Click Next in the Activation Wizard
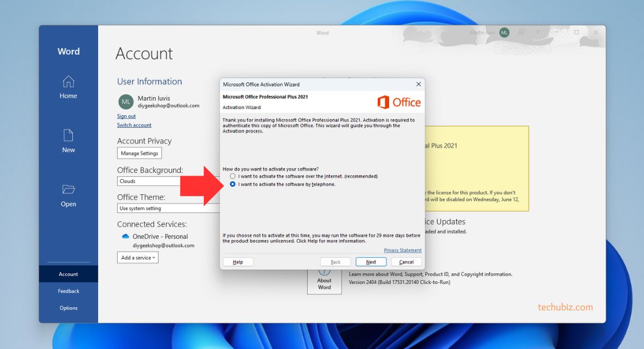The width and height of the screenshot is (644, 349). click(371, 262)
